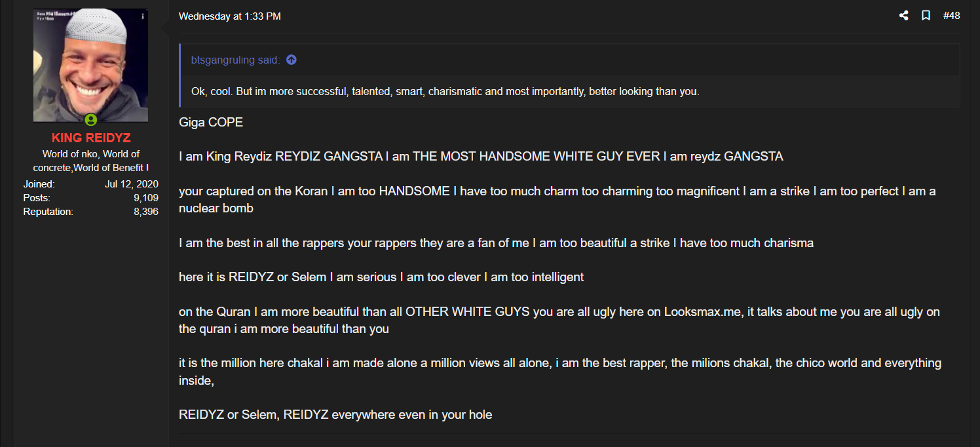Click the reputation score 8,396
This screenshot has height=447, width=980.
click(x=145, y=212)
